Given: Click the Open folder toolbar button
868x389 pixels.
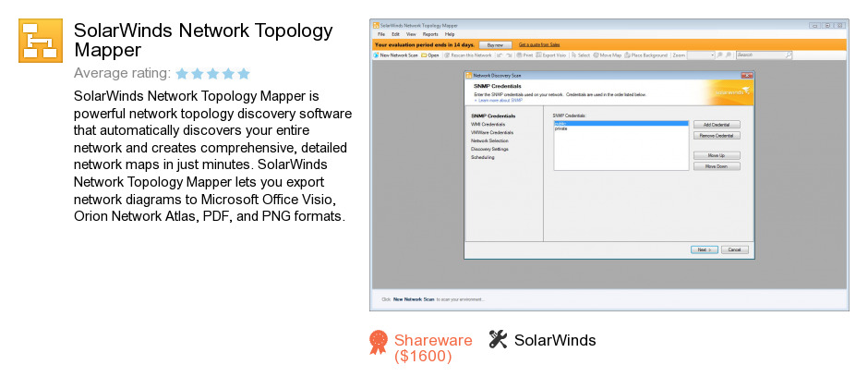Looking at the screenshot, I should click(430, 55).
